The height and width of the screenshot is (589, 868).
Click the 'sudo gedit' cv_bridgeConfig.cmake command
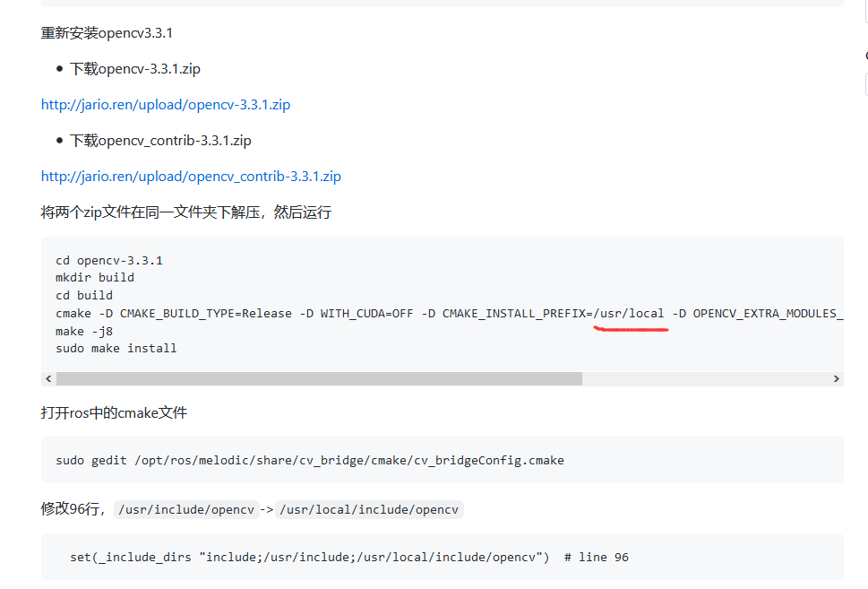(x=310, y=461)
